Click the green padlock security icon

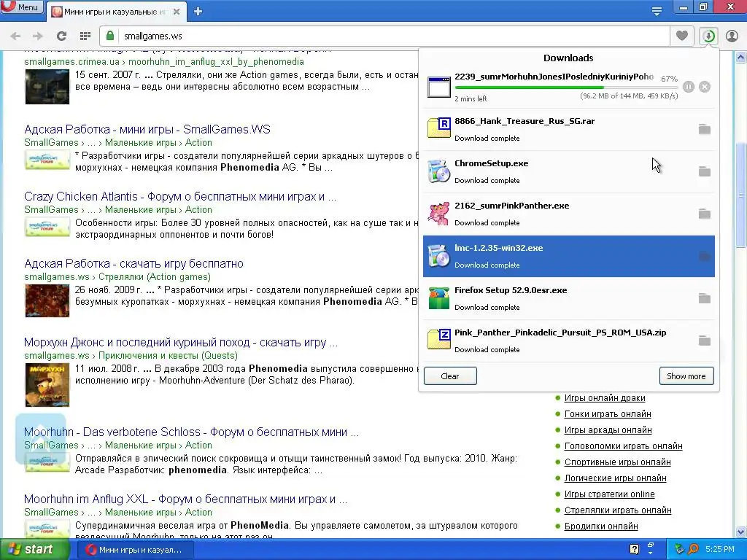[110, 36]
